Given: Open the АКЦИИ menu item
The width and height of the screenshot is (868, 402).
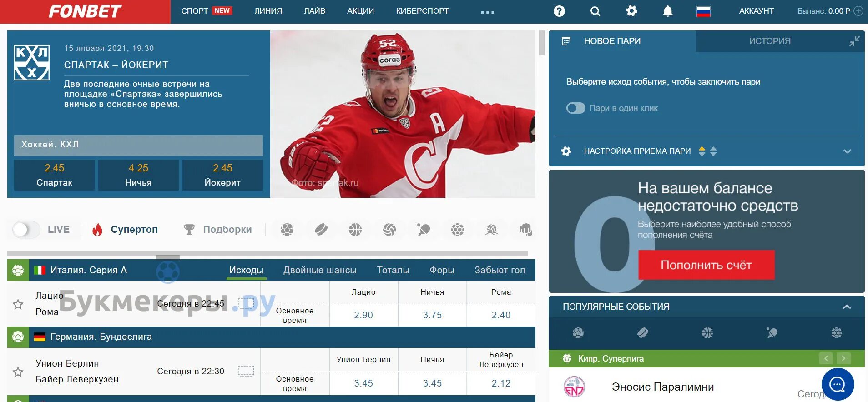Looking at the screenshot, I should (x=360, y=11).
